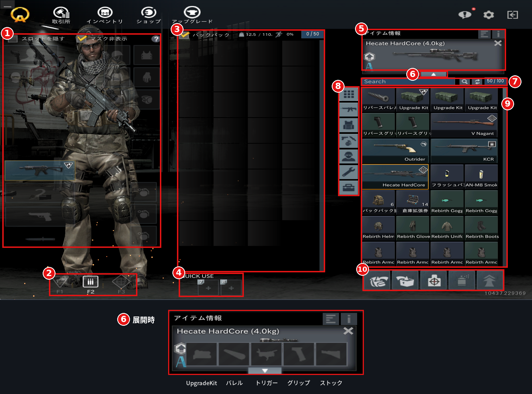This screenshot has width=532, height=394.
Task: Open the alert notification speech bubble
Action: (x=465, y=14)
